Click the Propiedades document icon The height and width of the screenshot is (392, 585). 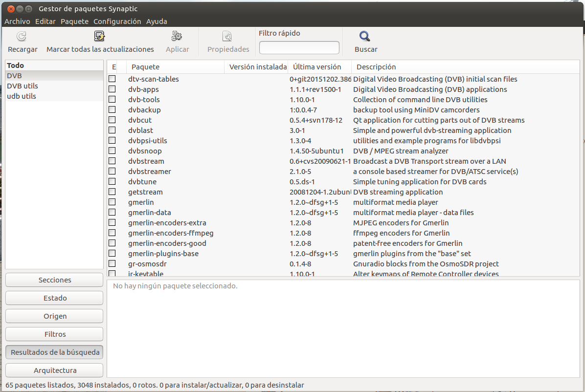pos(227,36)
